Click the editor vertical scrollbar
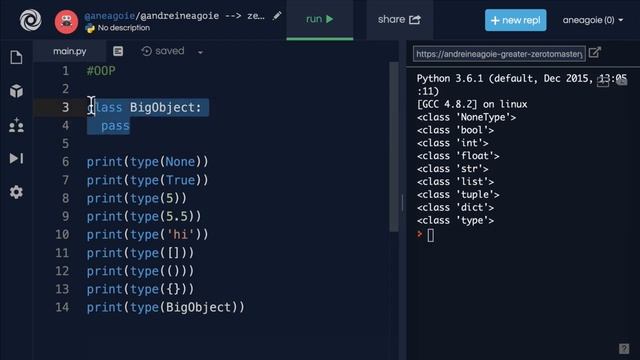640x360 pixels. [393, 147]
